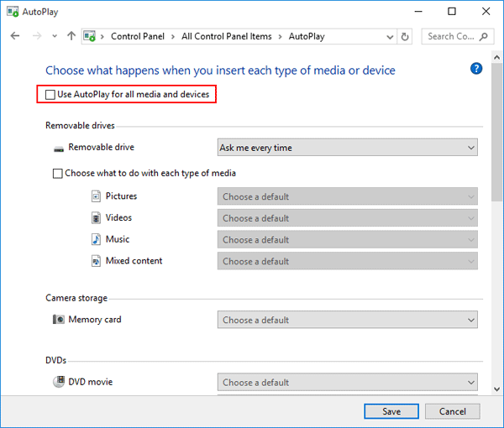Click the Memory card camera icon

point(59,320)
